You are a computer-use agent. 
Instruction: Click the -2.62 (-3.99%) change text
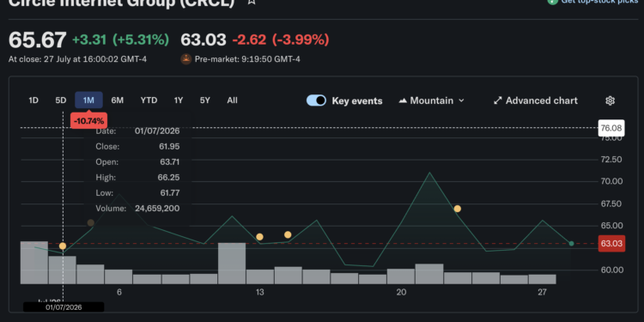point(281,39)
